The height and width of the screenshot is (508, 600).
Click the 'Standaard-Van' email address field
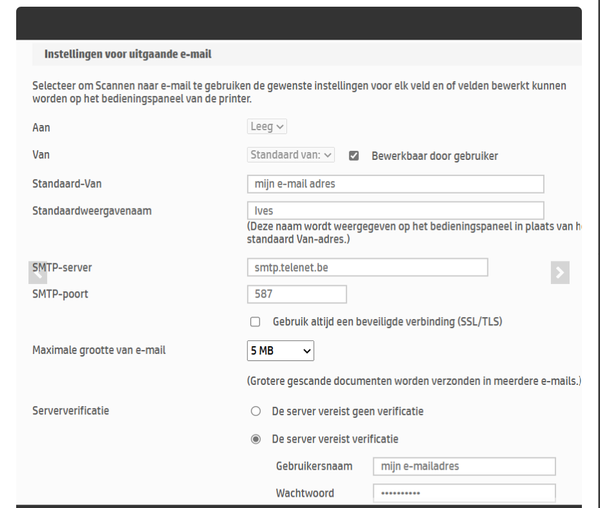[x=395, y=184]
